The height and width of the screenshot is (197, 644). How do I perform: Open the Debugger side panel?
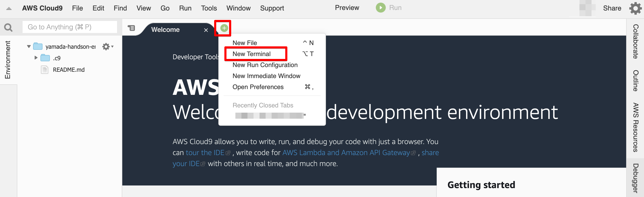[x=635, y=178]
